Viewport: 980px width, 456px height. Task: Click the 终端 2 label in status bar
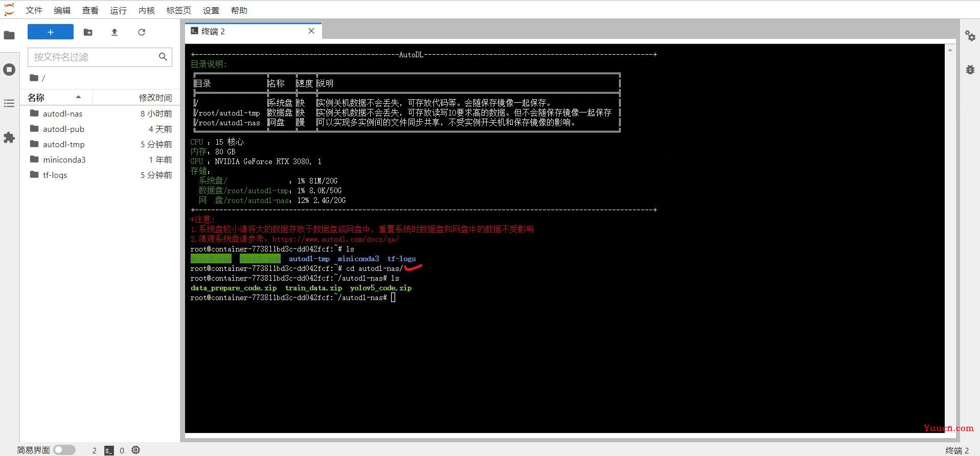(x=957, y=450)
